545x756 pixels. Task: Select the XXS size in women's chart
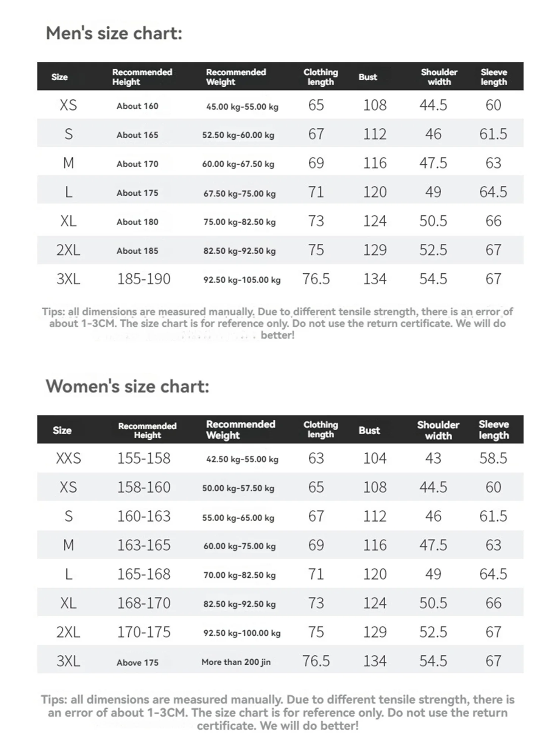point(69,458)
